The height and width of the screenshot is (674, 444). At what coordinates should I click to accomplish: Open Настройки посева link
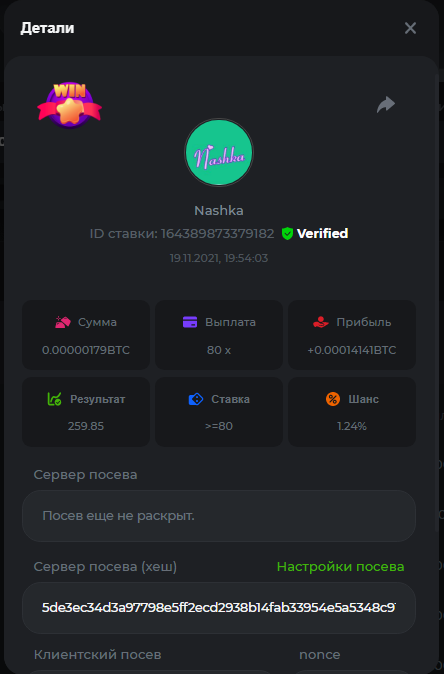point(340,567)
